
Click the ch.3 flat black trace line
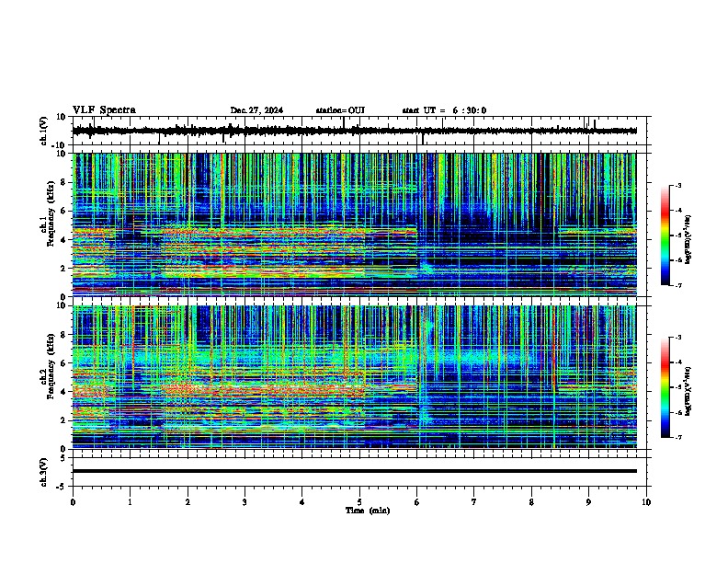(x=354, y=471)
